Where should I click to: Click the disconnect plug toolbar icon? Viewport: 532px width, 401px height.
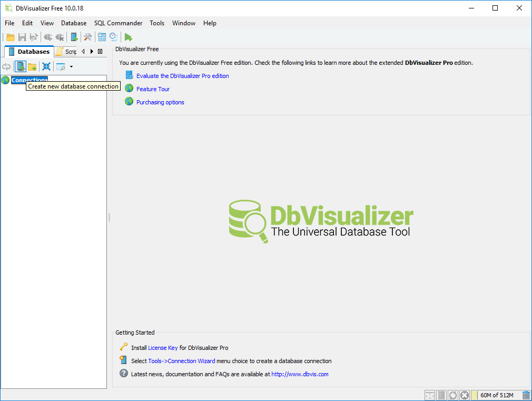(x=60, y=37)
